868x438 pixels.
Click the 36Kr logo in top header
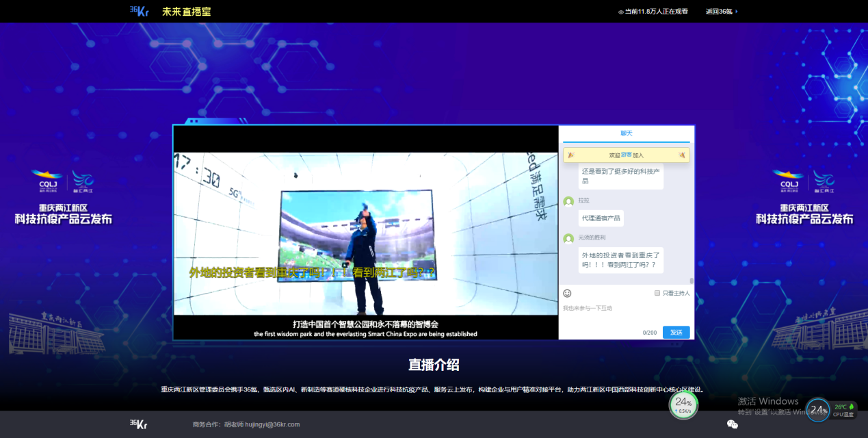pos(139,11)
